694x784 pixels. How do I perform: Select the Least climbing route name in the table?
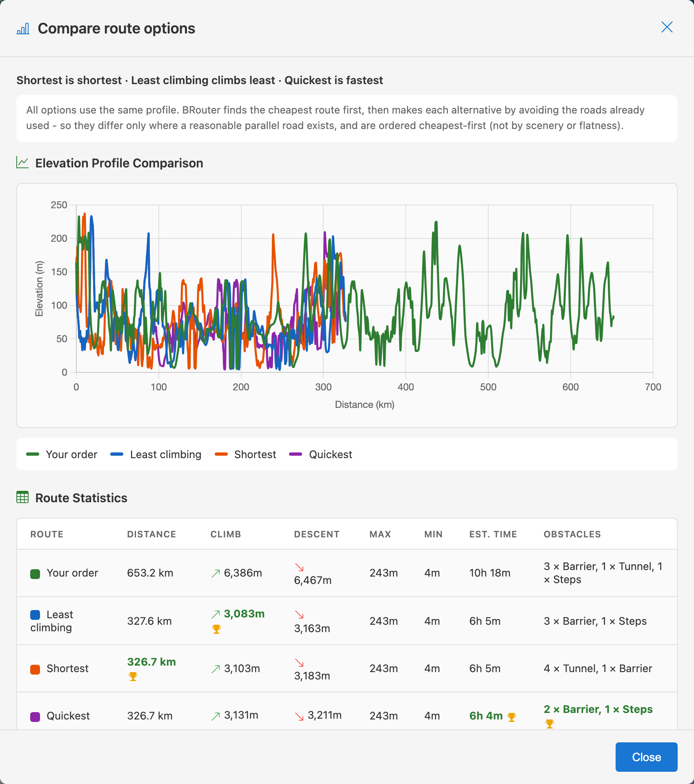[x=52, y=621]
